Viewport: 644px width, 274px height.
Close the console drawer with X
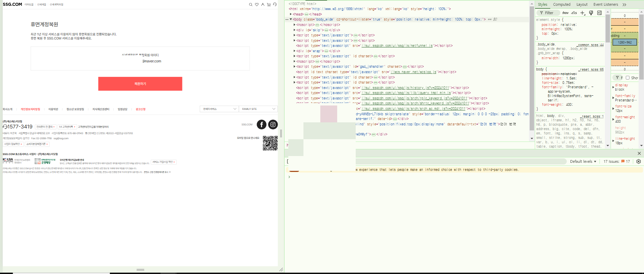tap(639, 153)
